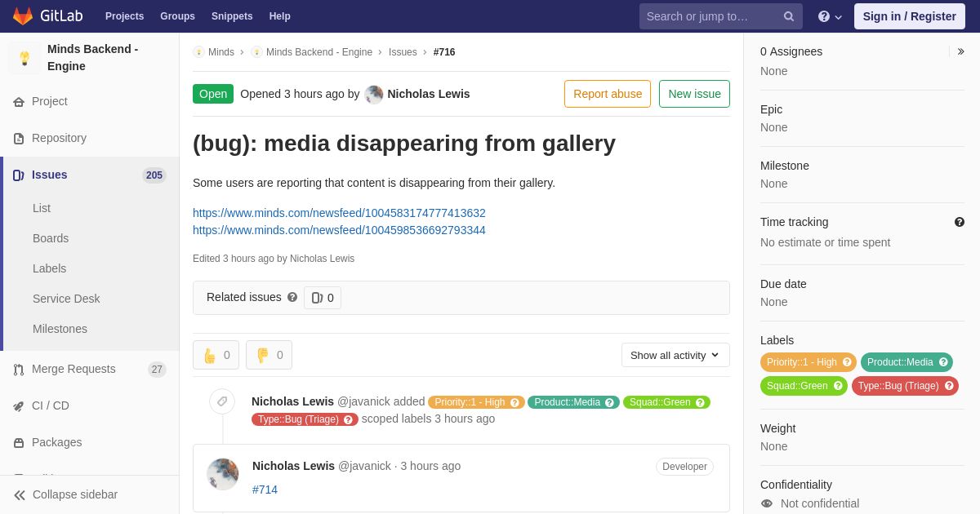980x514 pixels.
Task: Click the Collapse sidebar text
Action: (x=75, y=494)
